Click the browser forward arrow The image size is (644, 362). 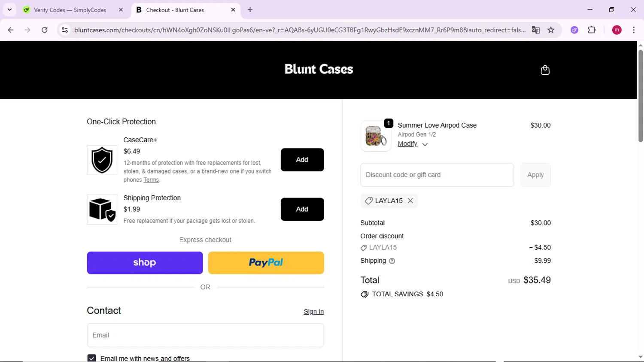(x=27, y=30)
